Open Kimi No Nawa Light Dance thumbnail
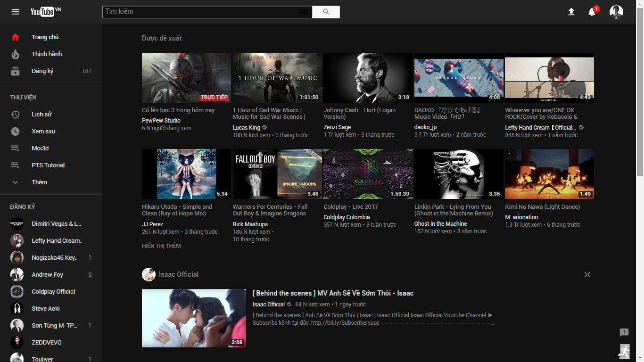The width and height of the screenshot is (644, 362). tap(549, 174)
